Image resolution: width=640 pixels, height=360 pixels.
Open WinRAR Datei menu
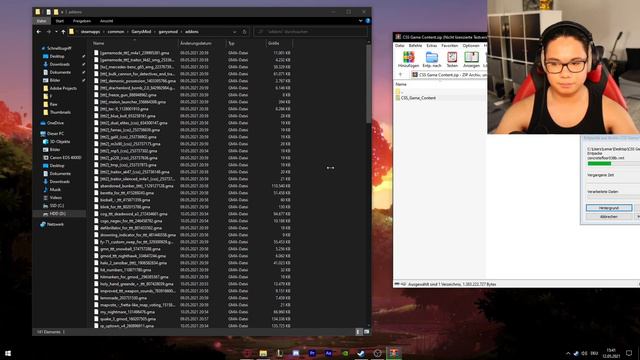(x=399, y=46)
